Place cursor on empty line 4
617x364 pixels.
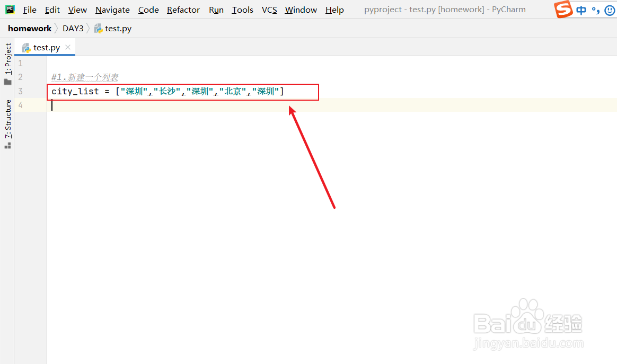click(332, 105)
